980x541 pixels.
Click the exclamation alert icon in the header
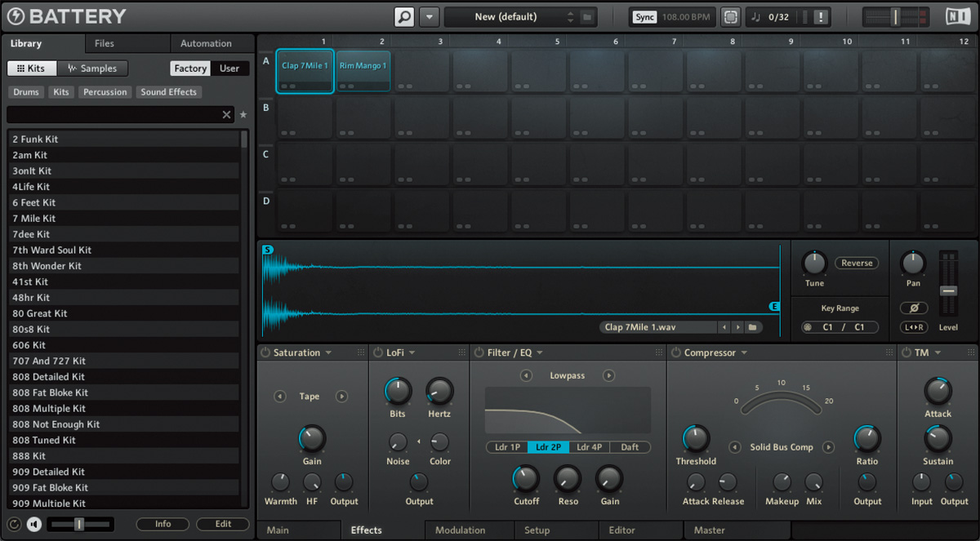click(821, 17)
